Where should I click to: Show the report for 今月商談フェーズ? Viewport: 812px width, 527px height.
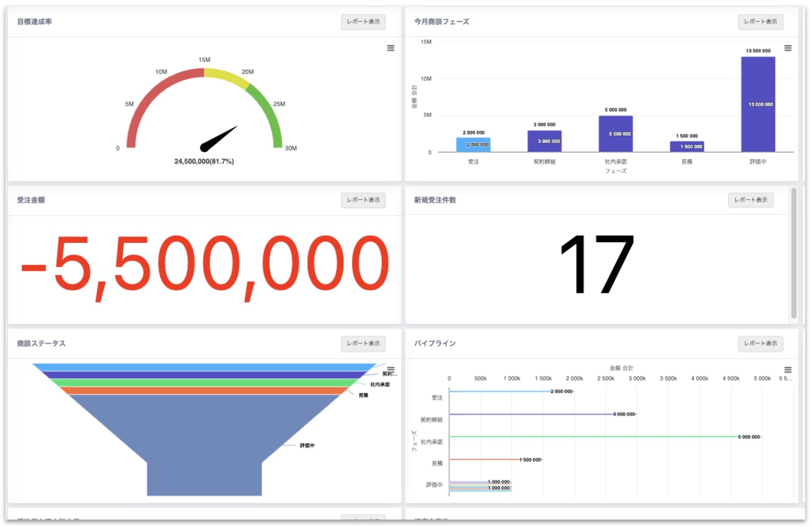coord(761,22)
